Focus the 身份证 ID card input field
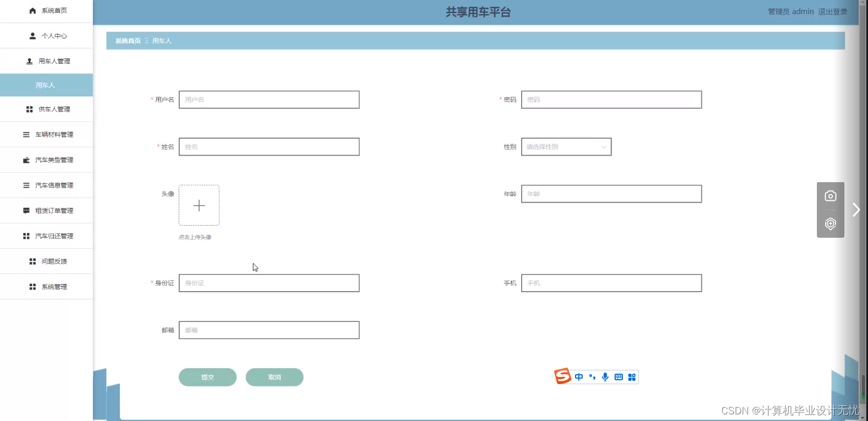This screenshot has height=421, width=868. click(269, 283)
